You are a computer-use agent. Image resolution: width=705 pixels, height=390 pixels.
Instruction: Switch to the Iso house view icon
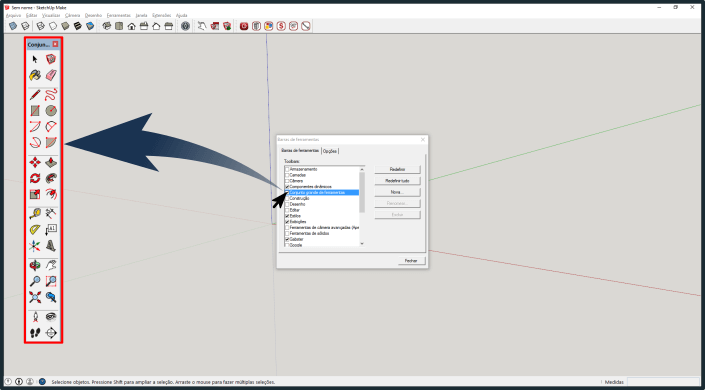(x=107, y=26)
